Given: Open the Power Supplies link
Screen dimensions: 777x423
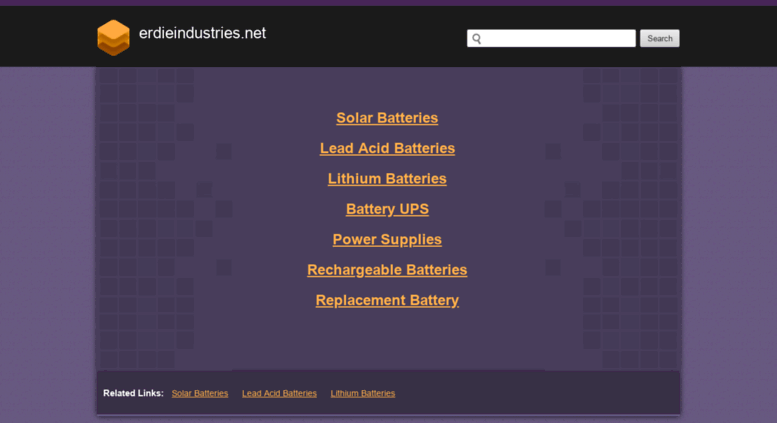Looking at the screenshot, I should (387, 239).
